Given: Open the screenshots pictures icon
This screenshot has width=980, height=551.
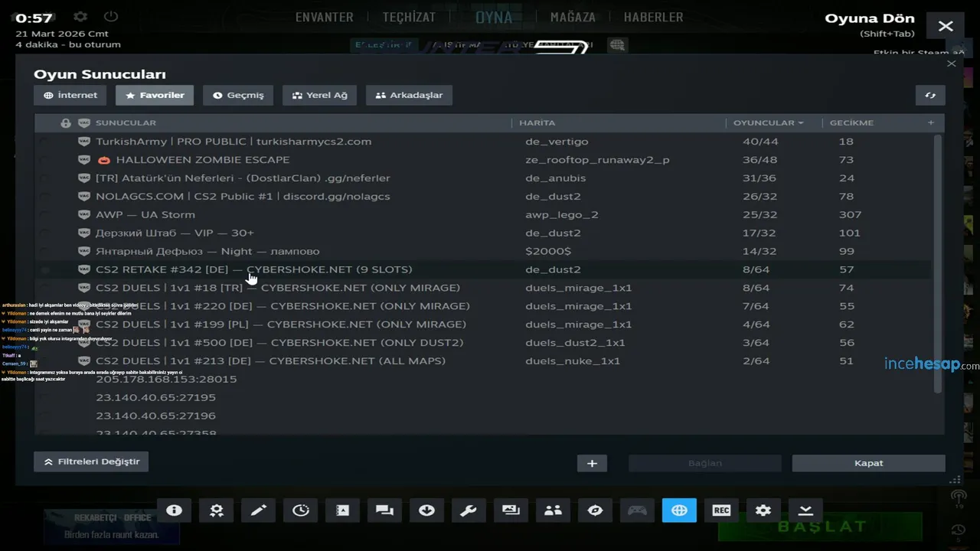Looking at the screenshot, I should pos(511,510).
